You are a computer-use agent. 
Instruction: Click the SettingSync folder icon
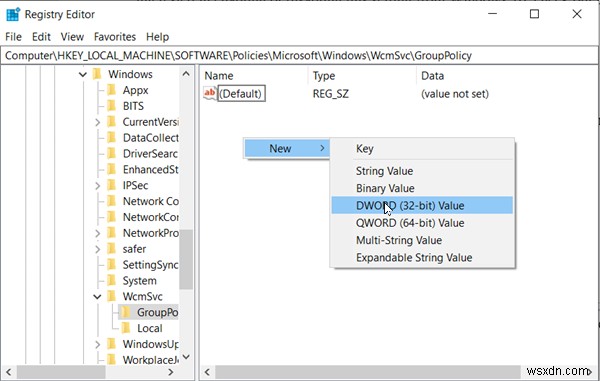coord(111,264)
